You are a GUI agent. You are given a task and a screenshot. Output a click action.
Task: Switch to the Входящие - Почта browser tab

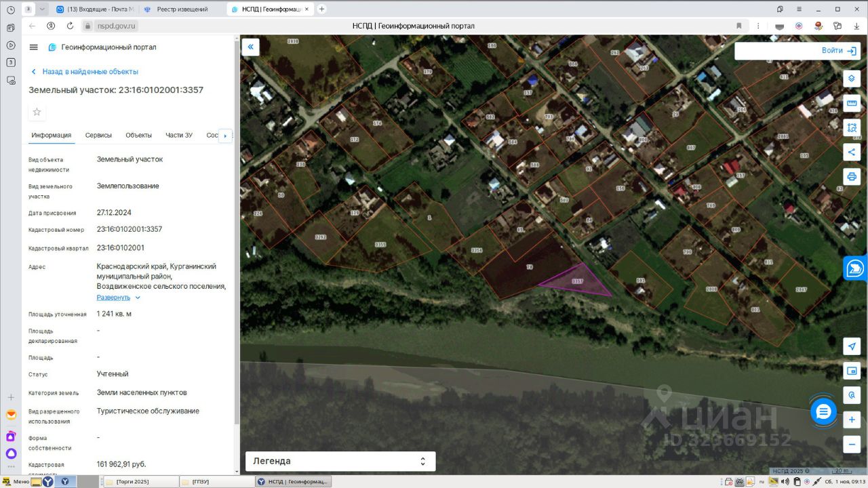pyautogui.click(x=95, y=9)
